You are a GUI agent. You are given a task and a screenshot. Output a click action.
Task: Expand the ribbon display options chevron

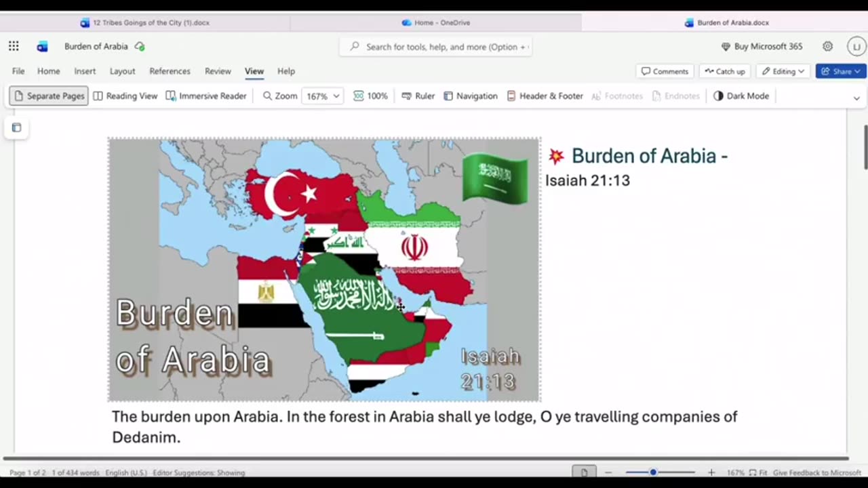point(856,98)
